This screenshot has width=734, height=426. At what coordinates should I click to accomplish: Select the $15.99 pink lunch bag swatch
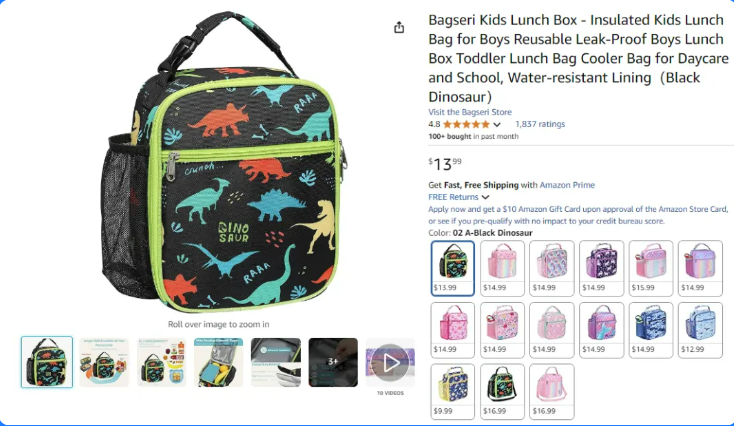pos(651,268)
